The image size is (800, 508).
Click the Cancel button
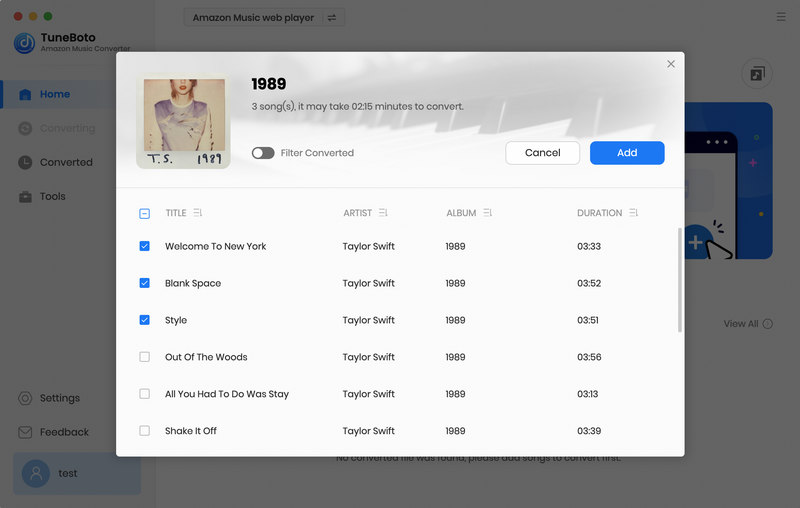pyautogui.click(x=542, y=153)
